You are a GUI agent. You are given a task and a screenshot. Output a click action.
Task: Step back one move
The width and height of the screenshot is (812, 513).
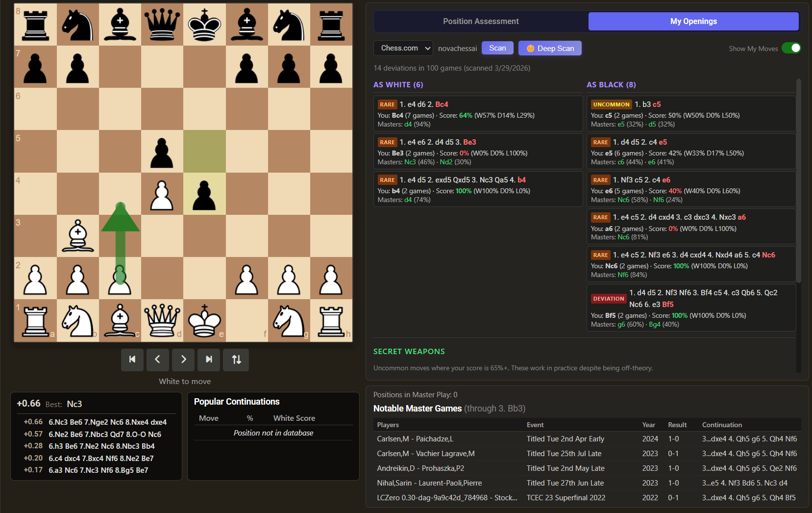158,359
